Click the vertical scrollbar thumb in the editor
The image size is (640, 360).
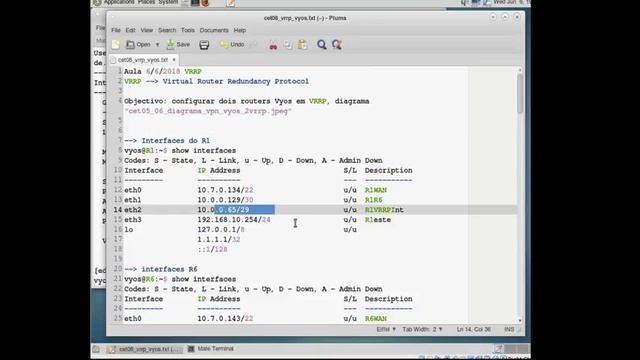pos(520,93)
